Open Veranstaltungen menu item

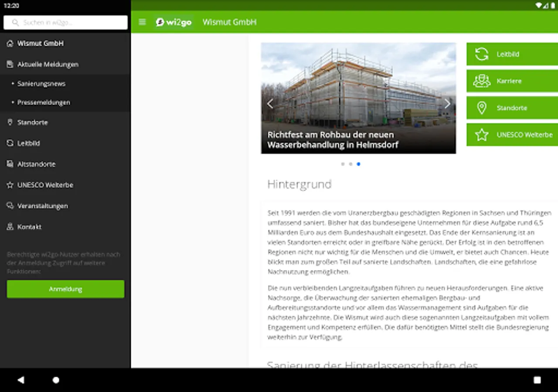click(x=65, y=206)
